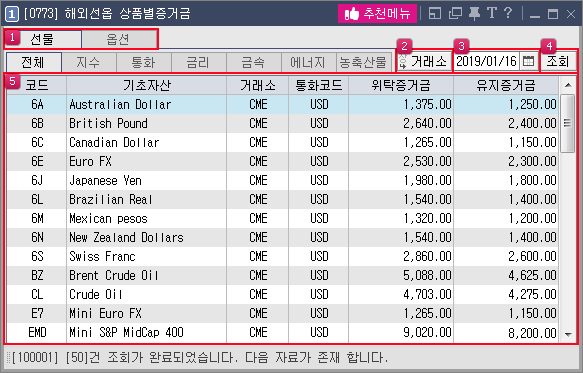
Task: Filter by 통화 category
Action: point(144,62)
